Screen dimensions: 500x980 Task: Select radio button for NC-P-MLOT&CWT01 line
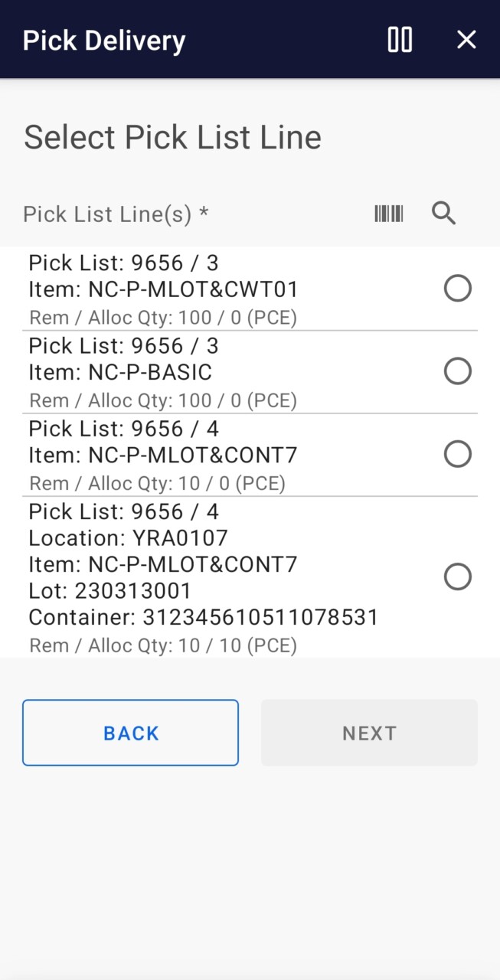(458, 289)
